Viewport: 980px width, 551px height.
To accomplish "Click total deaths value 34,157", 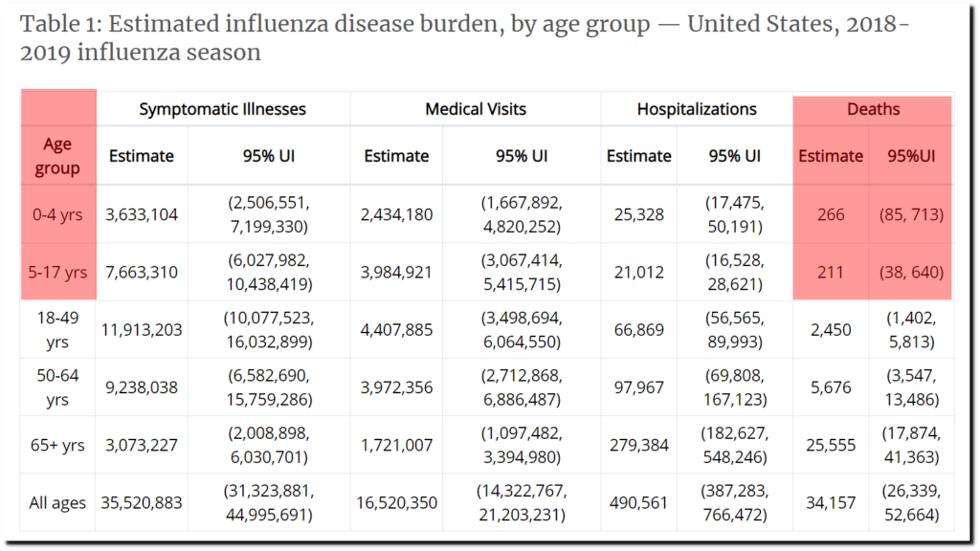I will coord(830,502).
